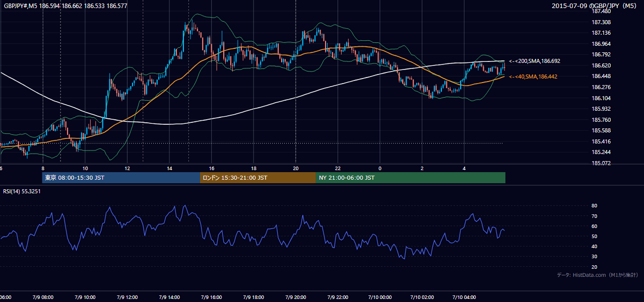Click hour label 8 on price chart axis
The width and height of the screenshot is (644, 302).
pos(43,169)
